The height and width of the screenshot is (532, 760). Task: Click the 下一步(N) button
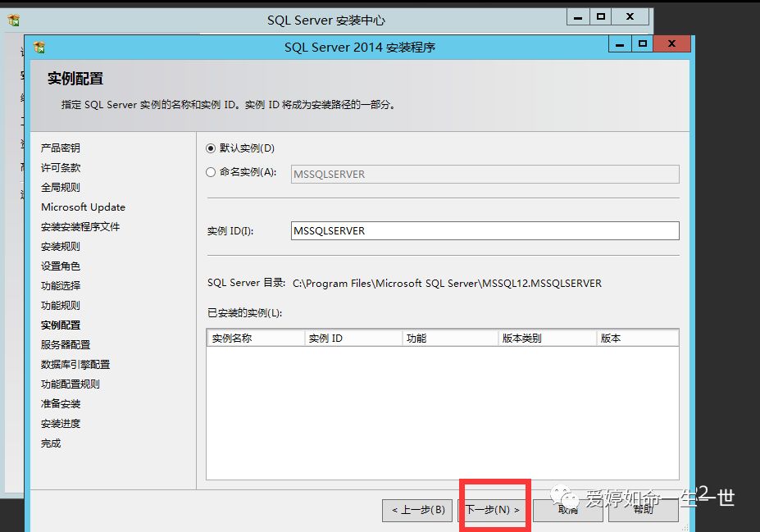point(493,510)
